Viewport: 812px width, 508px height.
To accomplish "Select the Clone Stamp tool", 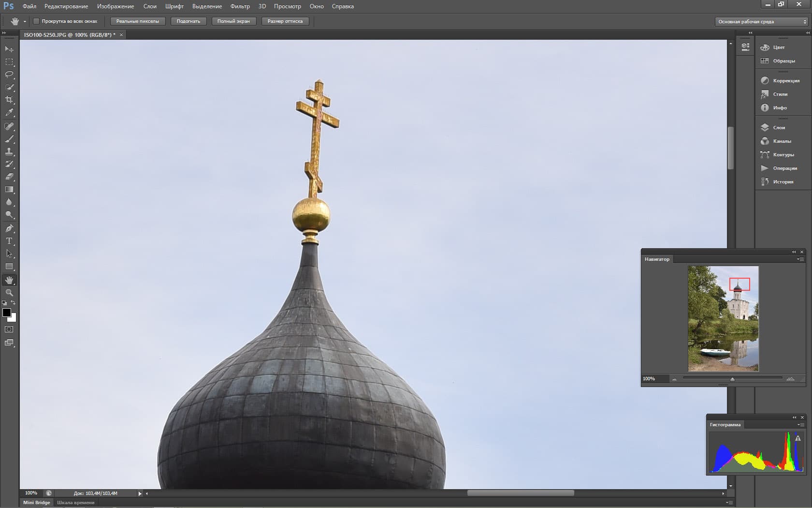I will (x=9, y=151).
